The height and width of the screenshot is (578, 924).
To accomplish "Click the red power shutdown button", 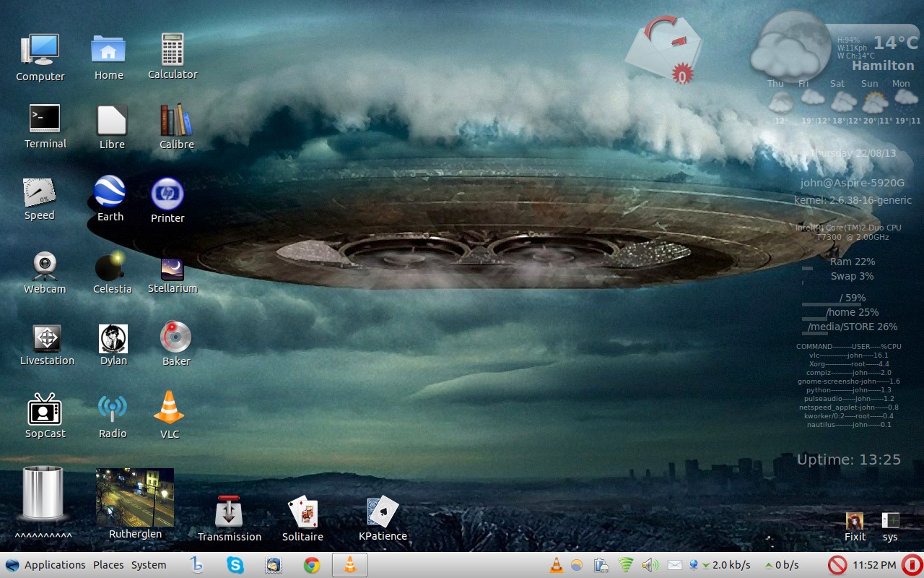I will point(911,565).
